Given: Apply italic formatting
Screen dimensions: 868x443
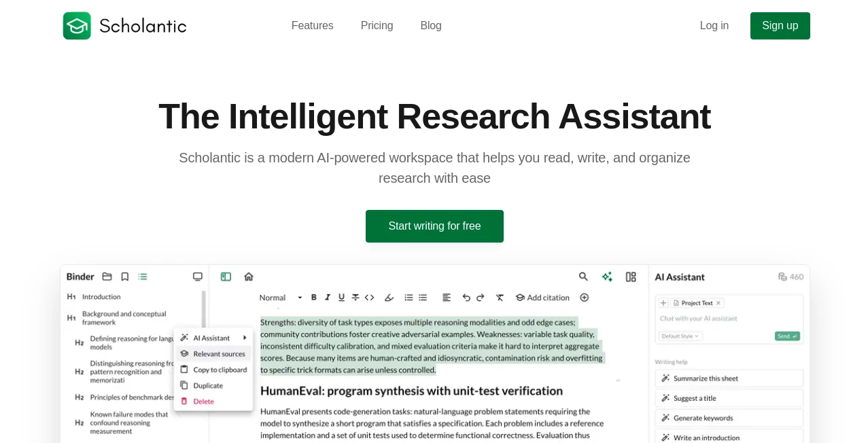Looking at the screenshot, I should click(327, 297).
